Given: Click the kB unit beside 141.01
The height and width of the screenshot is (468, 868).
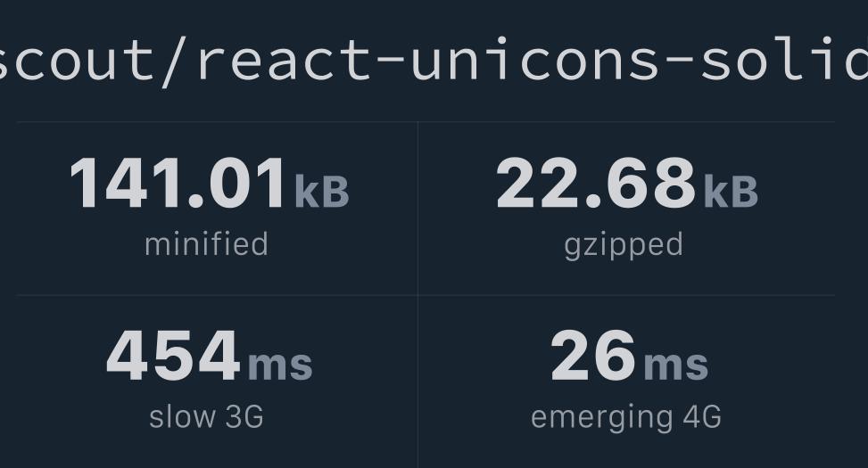Looking at the screenshot, I should (322, 192).
